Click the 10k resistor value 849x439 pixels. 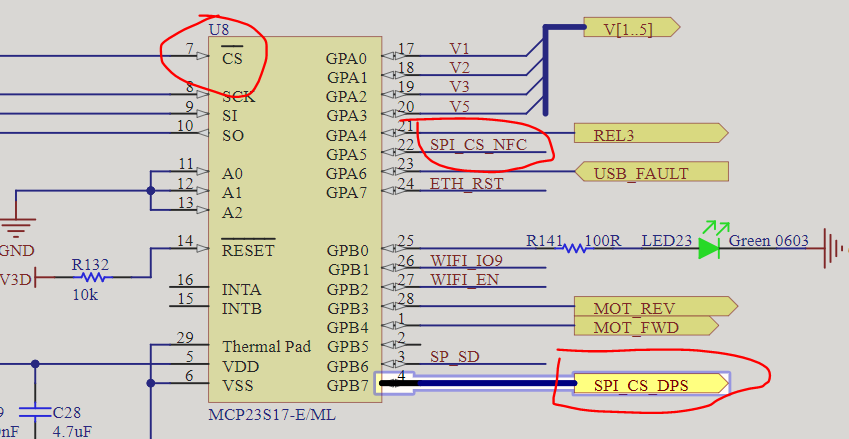point(85,296)
